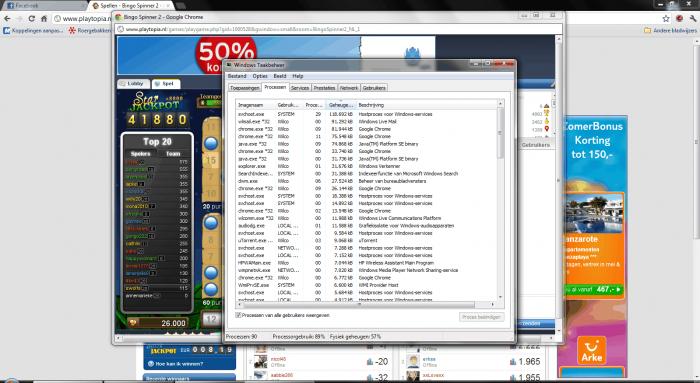Select the wmpnetwk.exe process row
The width and height of the screenshot is (700, 383).
[366, 270]
